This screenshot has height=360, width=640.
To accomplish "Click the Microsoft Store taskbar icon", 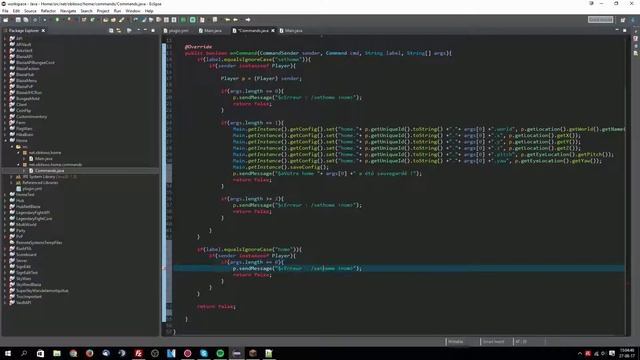I will click(x=40, y=353).
